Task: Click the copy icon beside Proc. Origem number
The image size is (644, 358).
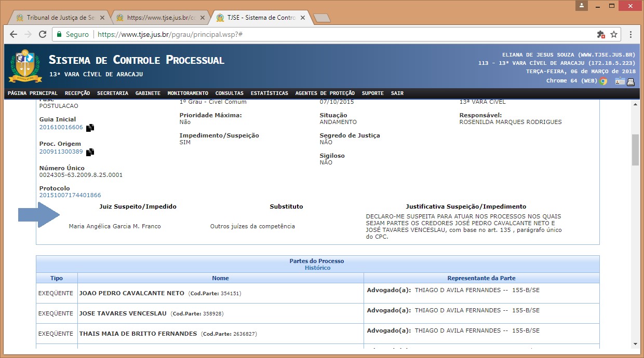Action: pyautogui.click(x=90, y=152)
